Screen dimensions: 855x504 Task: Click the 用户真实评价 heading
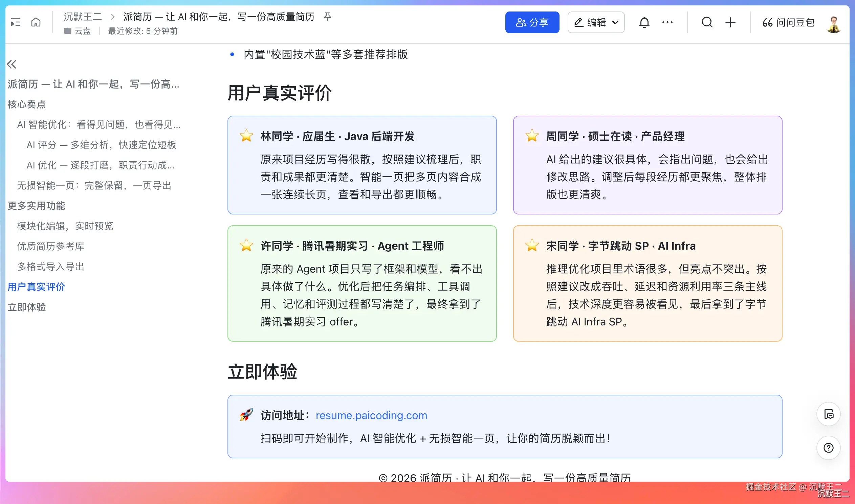(280, 93)
